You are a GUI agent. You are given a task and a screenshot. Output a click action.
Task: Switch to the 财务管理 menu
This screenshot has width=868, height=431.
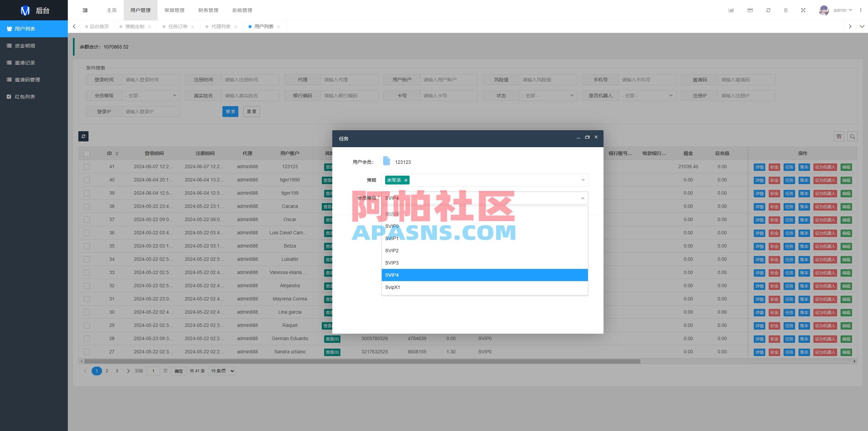tap(208, 10)
